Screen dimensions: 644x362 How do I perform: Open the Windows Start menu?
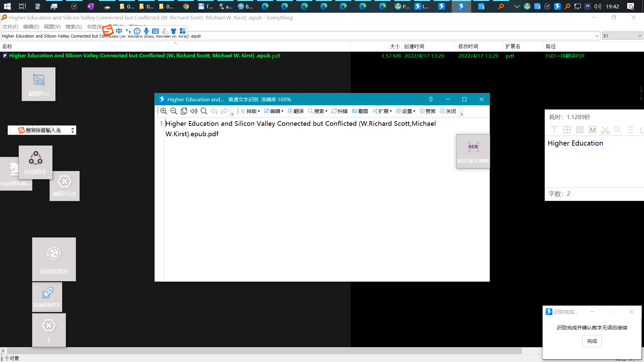pos(7,6)
